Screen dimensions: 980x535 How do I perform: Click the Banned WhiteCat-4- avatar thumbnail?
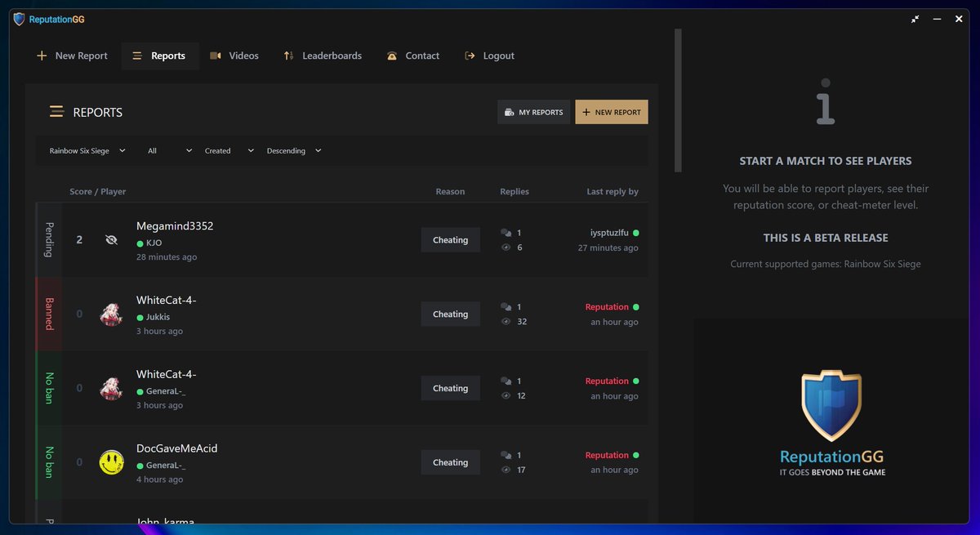coord(112,314)
